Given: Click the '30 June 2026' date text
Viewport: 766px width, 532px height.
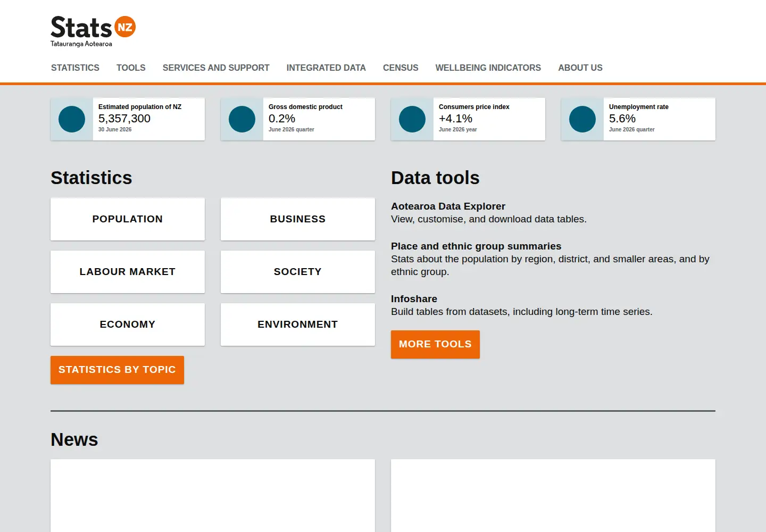Looking at the screenshot, I should 115,129.
